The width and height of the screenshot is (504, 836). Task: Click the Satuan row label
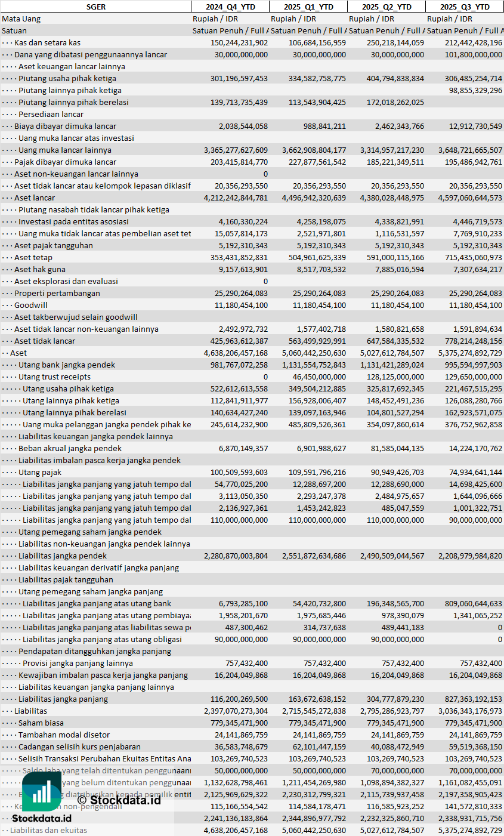(x=14, y=30)
